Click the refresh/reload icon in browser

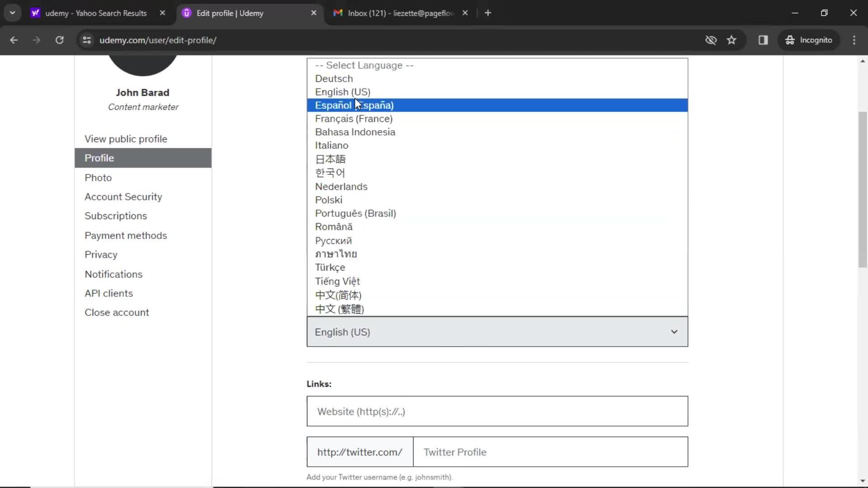(59, 40)
